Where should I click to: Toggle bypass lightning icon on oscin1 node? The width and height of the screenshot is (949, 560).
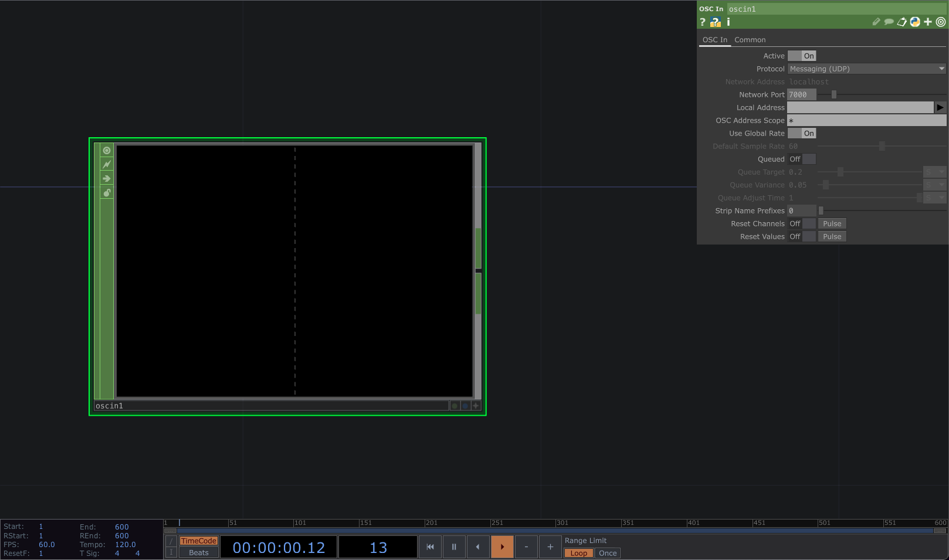[x=107, y=165]
